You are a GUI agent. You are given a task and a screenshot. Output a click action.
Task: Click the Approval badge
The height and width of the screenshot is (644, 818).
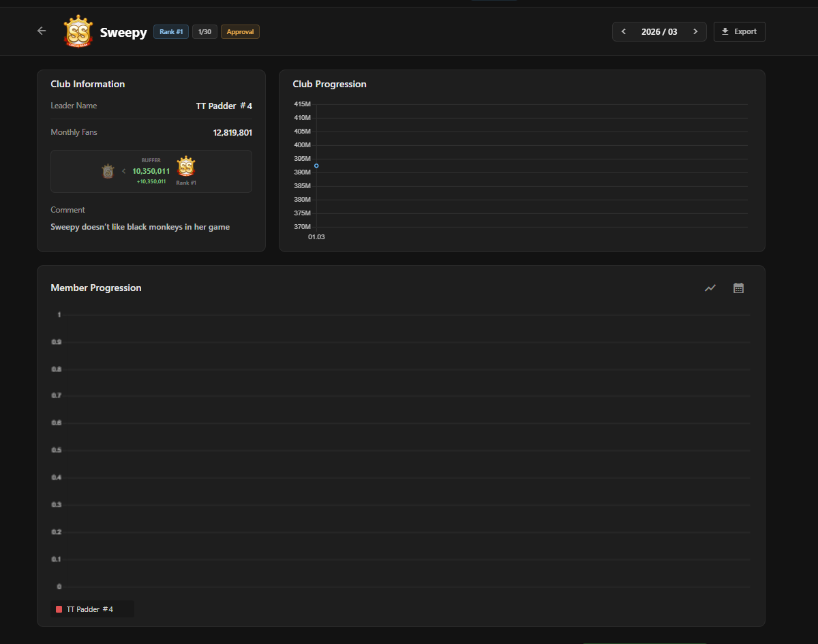click(240, 31)
